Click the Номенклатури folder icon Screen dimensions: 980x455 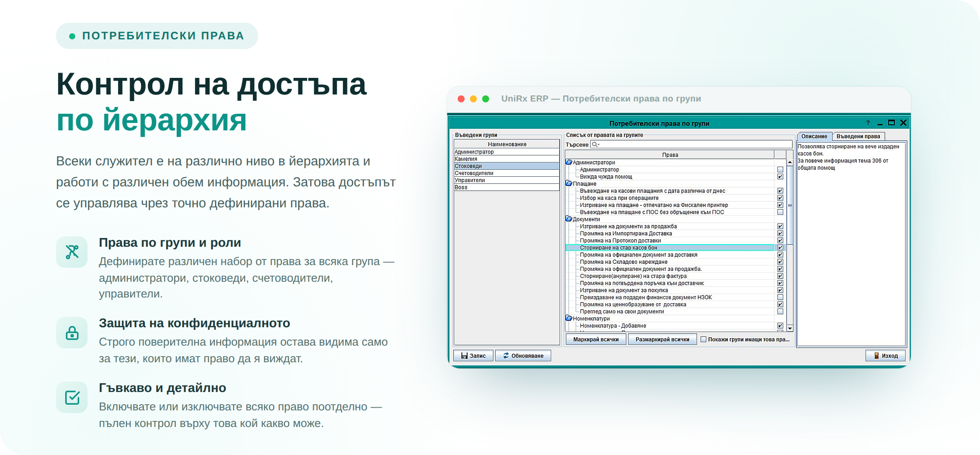coord(569,318)
